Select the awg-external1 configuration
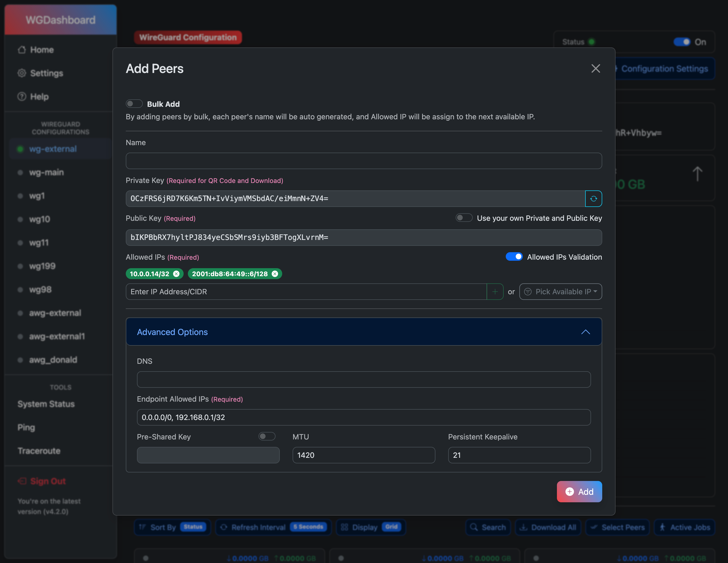This screenshot has width=728, height=563. [x=61, y=336]
